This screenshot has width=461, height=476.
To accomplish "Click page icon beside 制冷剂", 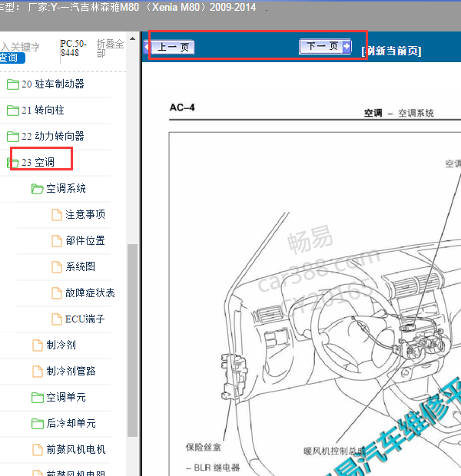I will click(x=38, y=345).
